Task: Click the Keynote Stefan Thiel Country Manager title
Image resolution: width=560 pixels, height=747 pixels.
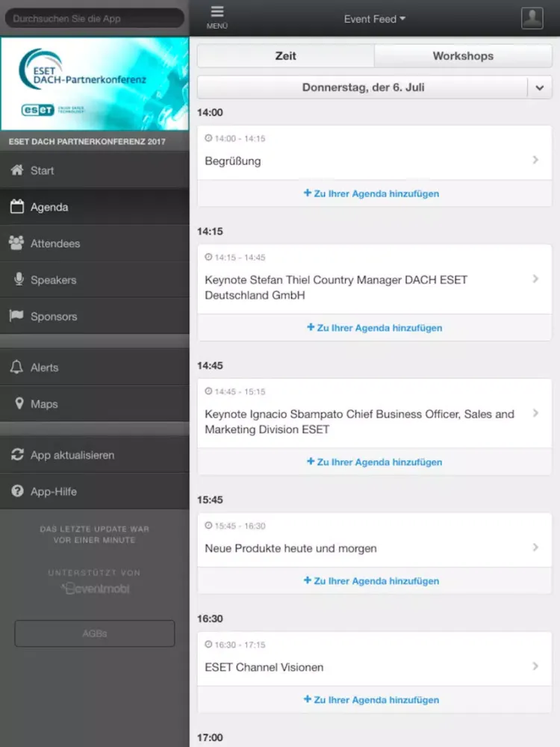Action: 336,288
